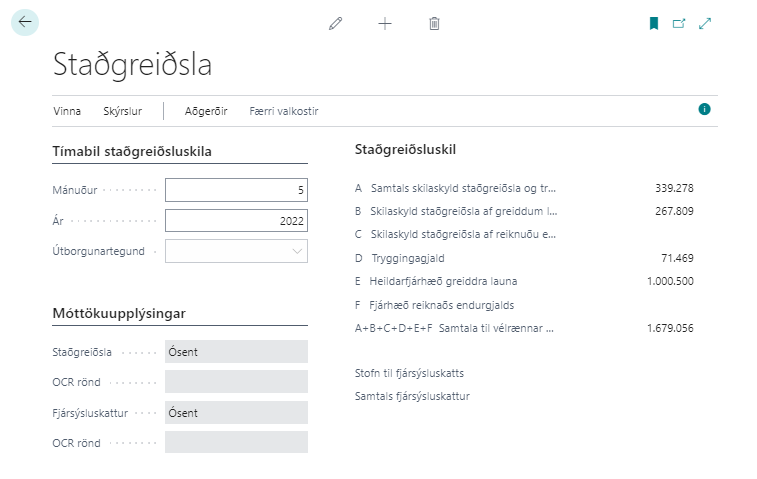Click the trash delete icon
This screenshot has width=757, height=479.
pos(434,23)
